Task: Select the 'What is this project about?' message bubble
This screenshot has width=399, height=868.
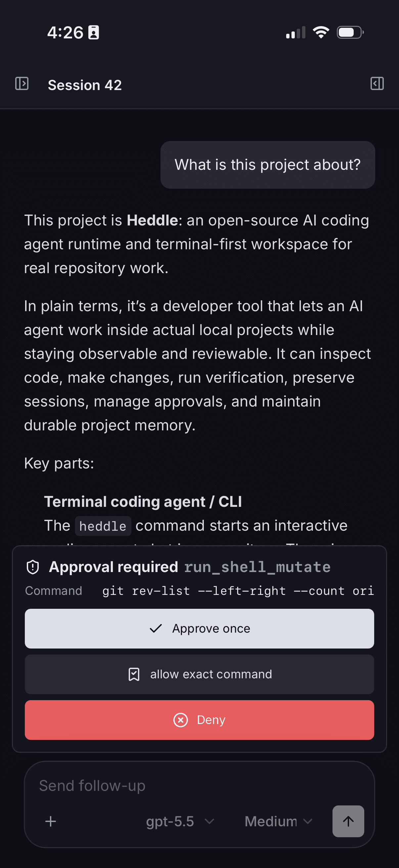Action: click(268, 165)
